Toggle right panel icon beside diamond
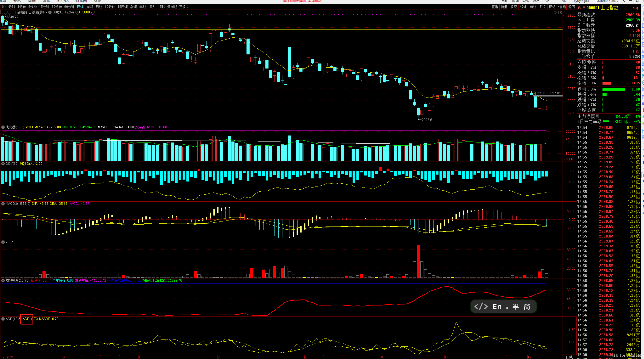Viewport: 644px width, 359px height. tap(560, 12)
